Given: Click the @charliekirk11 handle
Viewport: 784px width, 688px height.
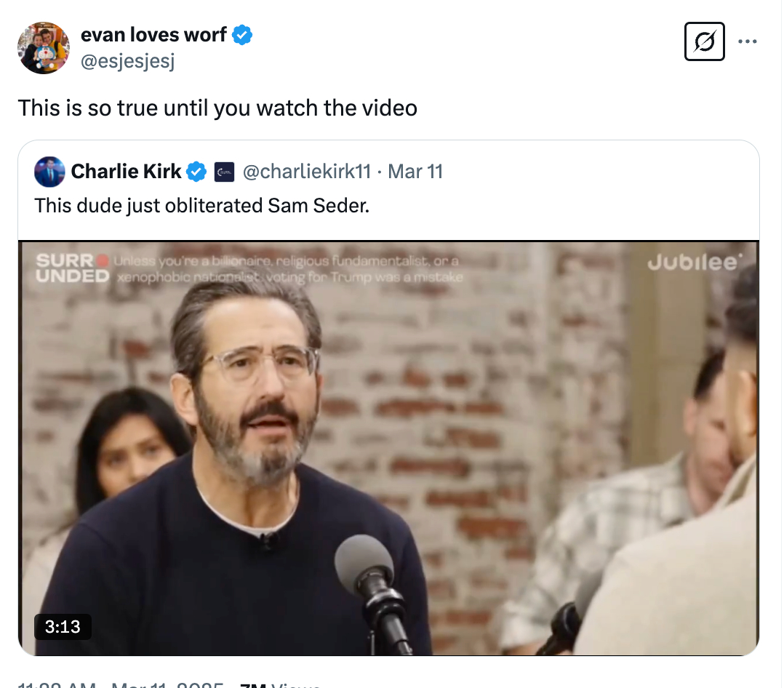Looking at the screenshot, I should pyautogui.click(x=306, y=172).
